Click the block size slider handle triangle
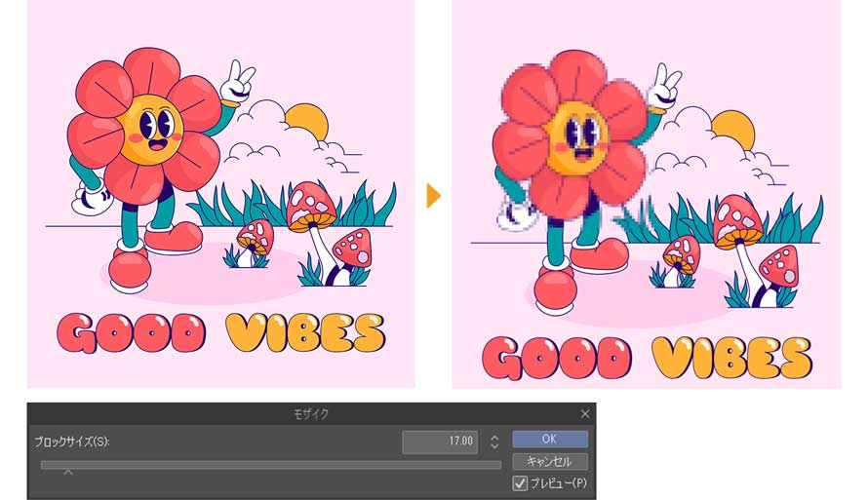 click(68, 472)
